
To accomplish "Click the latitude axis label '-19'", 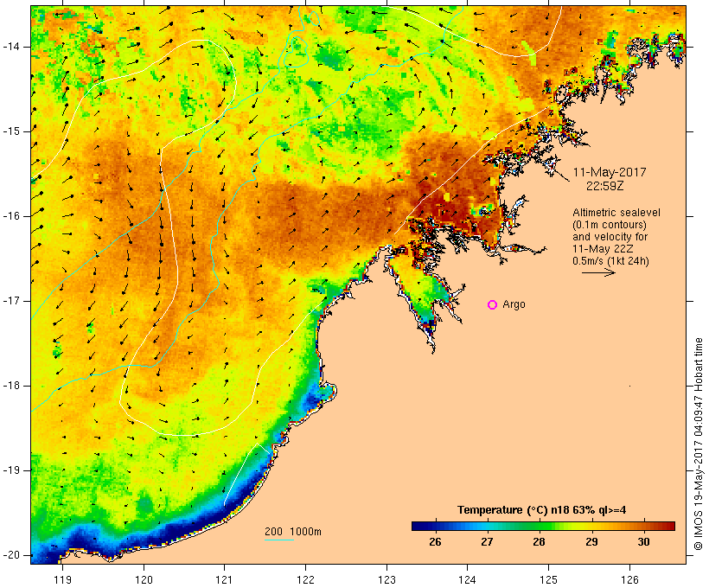I will pyautogui.click(x=11, y=471).
